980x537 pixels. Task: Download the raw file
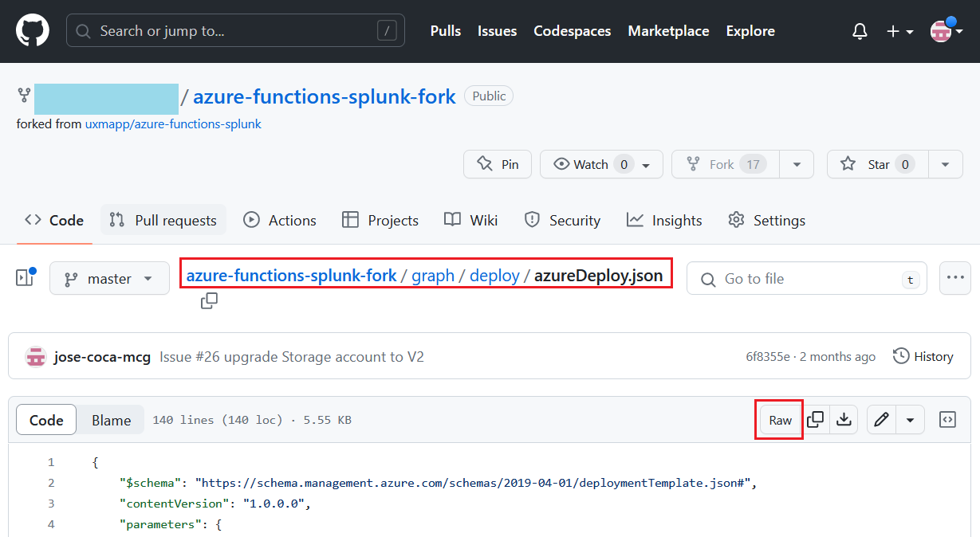(x=844, y=420)
